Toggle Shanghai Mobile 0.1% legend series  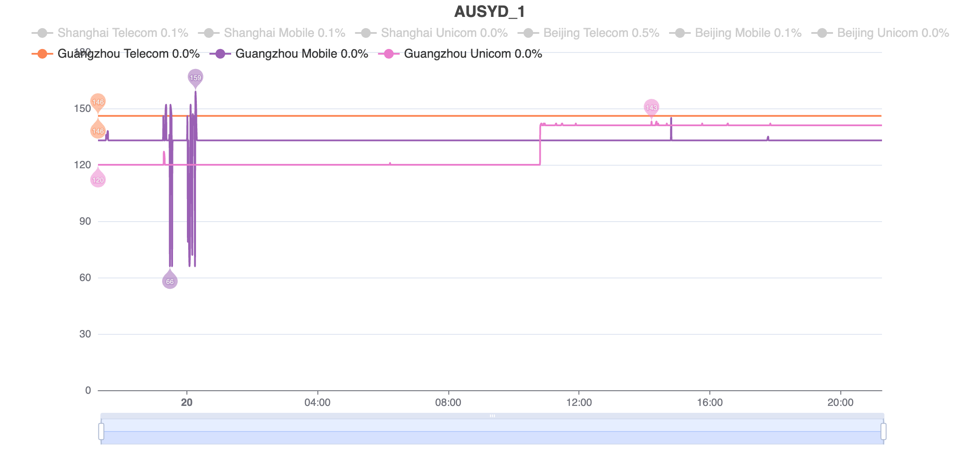click(272, 33)
